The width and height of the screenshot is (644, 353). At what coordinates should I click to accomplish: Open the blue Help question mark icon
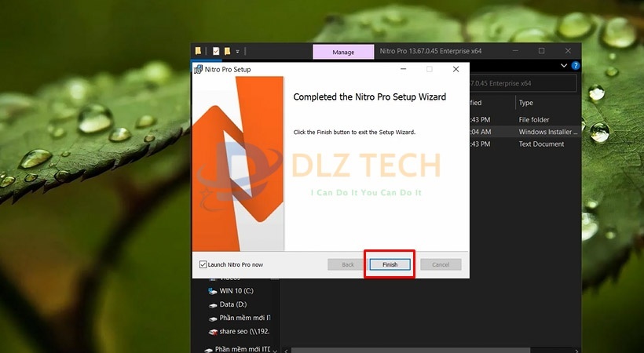576,66
